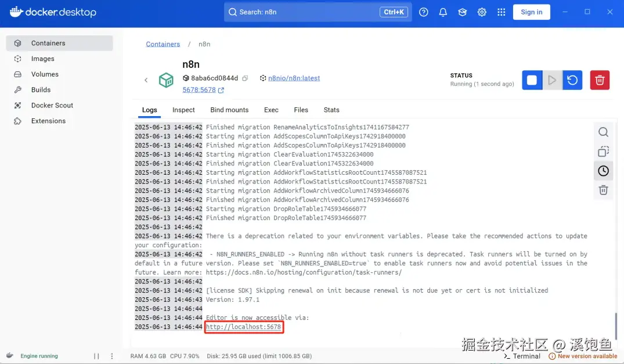The height and width of the screenshot is (364, 624).
Task: Click the help question mark icon
Action: point(423,12)
